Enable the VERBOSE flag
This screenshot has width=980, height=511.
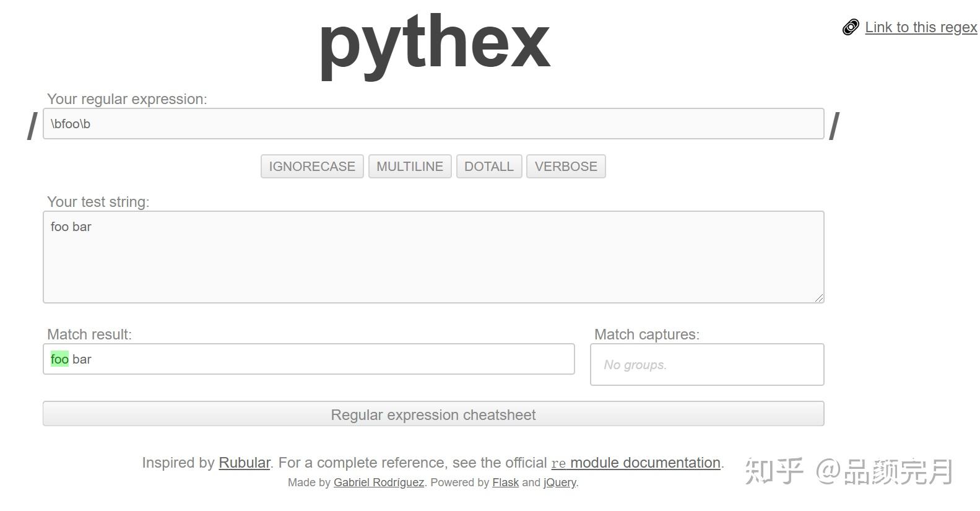(x=565, y=166)
